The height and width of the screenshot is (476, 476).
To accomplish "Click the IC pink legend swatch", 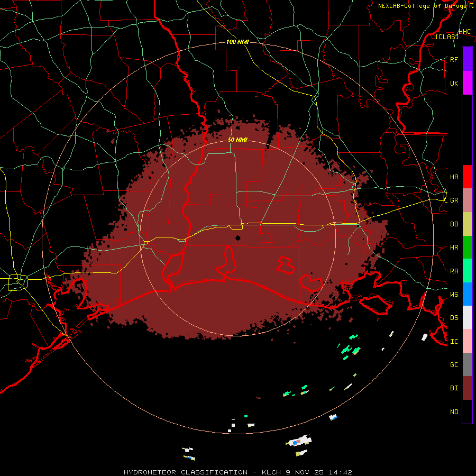I will [x=467, y=341].
